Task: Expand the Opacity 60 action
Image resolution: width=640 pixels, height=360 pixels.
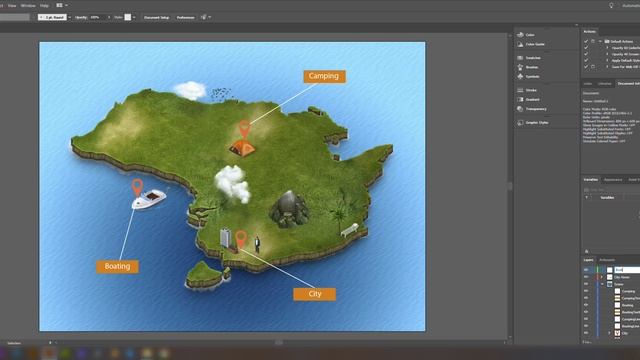Action: [607, 48]
